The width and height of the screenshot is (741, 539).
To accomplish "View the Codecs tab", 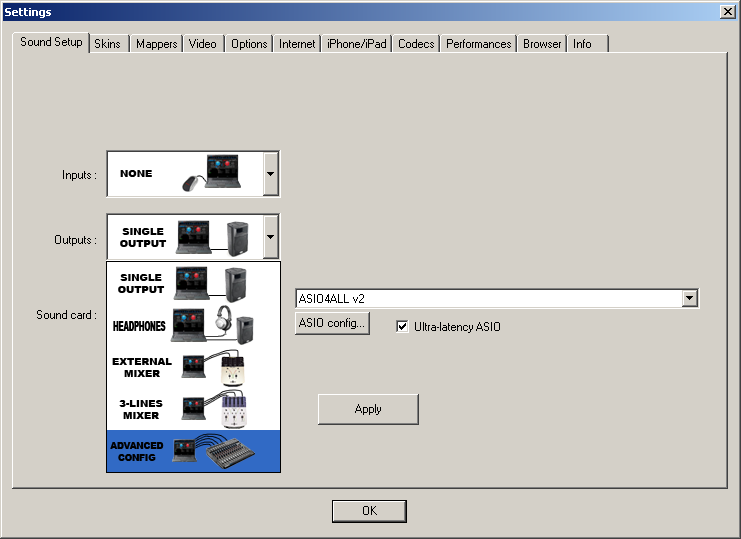I will [416, 44].
